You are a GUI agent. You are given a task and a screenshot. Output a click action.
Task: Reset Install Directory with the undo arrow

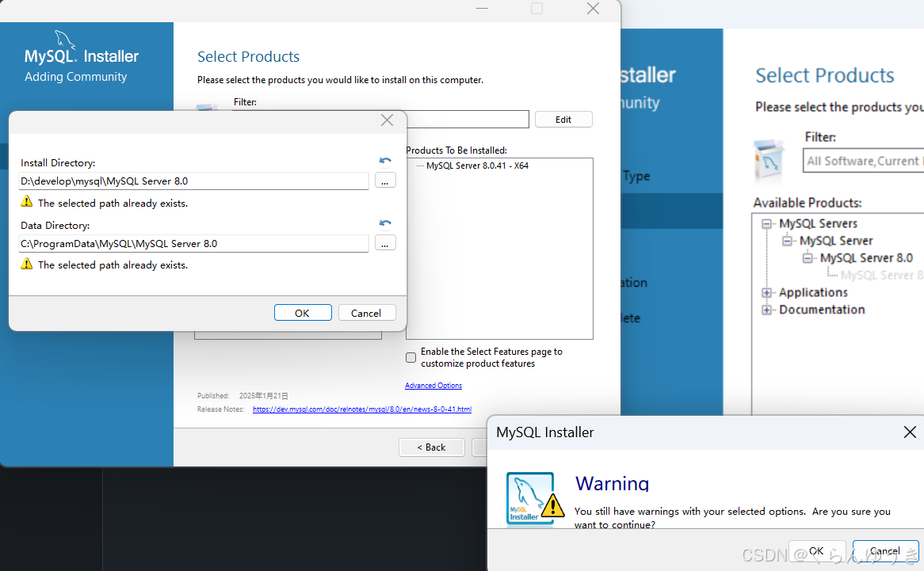click(385, 160)
